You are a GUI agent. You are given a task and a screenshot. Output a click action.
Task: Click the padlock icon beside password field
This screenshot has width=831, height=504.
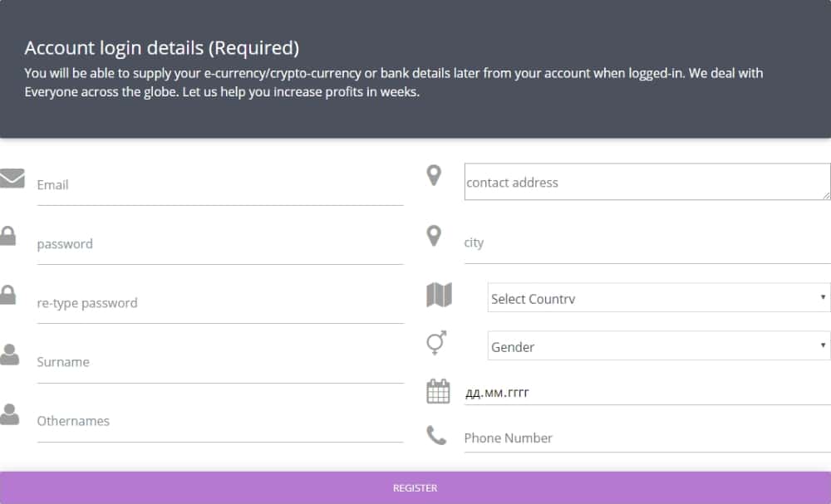pyautogui.click(x=8, y=235)
